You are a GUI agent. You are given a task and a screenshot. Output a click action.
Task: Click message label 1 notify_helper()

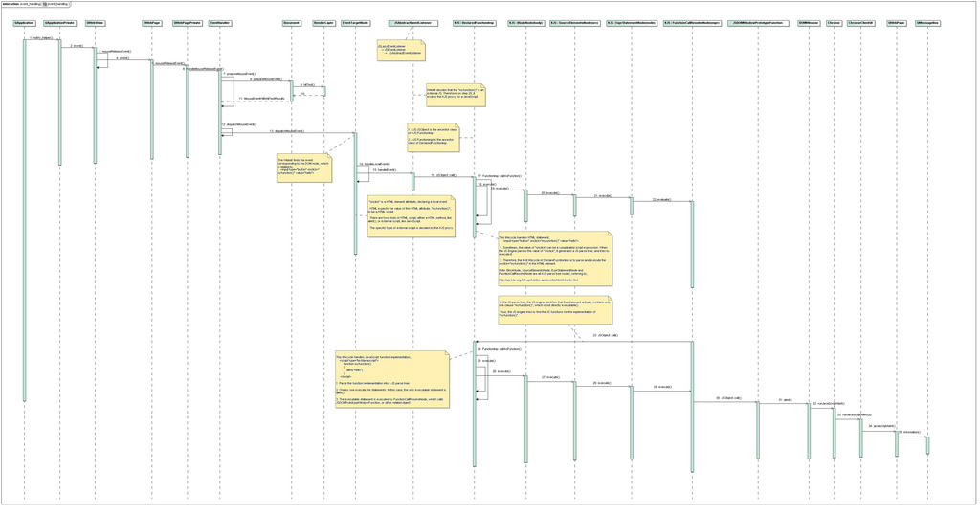[42, 38]
